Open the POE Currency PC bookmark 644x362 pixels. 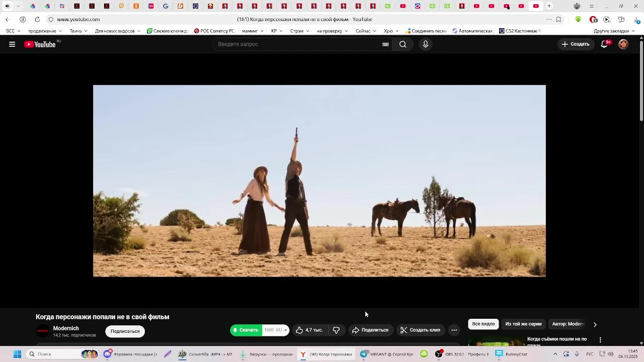[x=214, y=31]
